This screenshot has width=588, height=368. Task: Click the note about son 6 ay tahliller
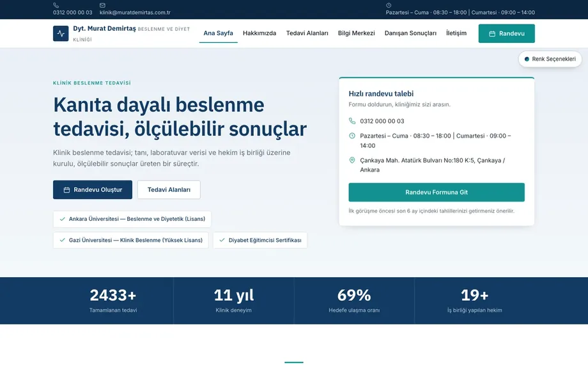click(431, 211)
